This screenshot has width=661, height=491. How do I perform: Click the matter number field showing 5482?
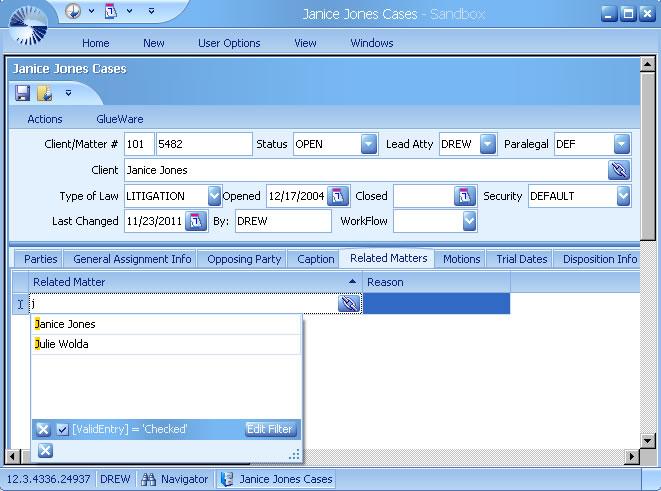[204, 144]
